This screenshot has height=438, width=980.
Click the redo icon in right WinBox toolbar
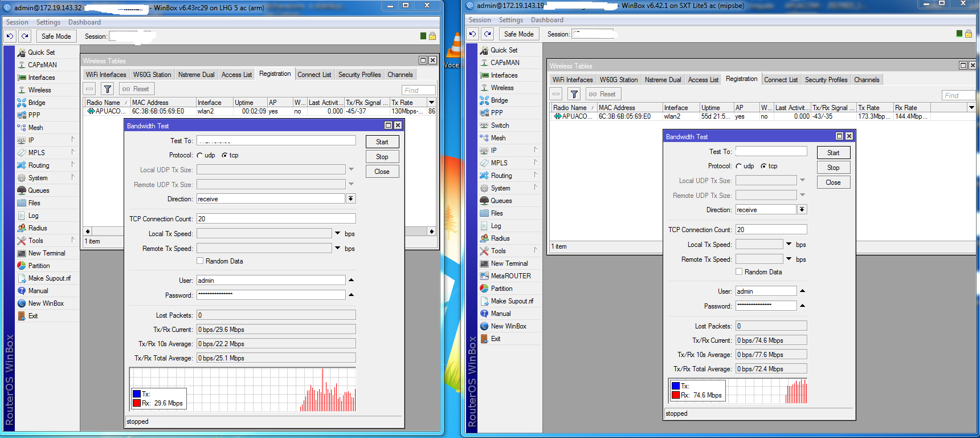(488, 34)
